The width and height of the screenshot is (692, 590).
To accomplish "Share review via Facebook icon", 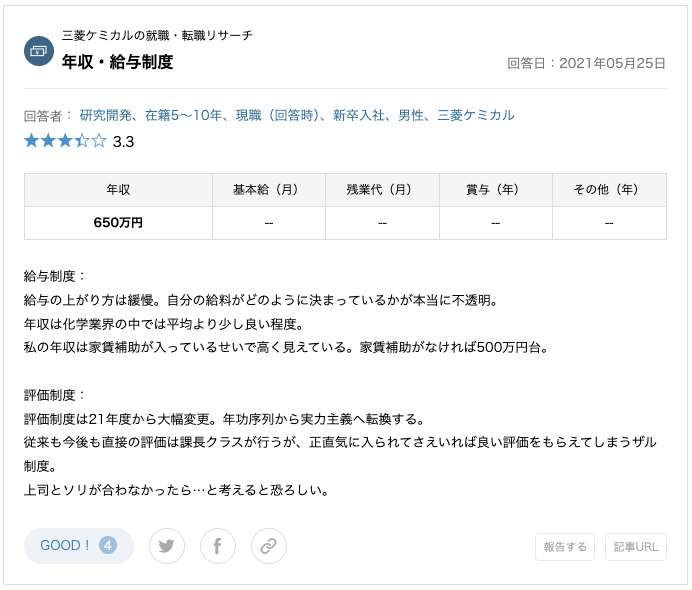I will click(x=218, y=546).
